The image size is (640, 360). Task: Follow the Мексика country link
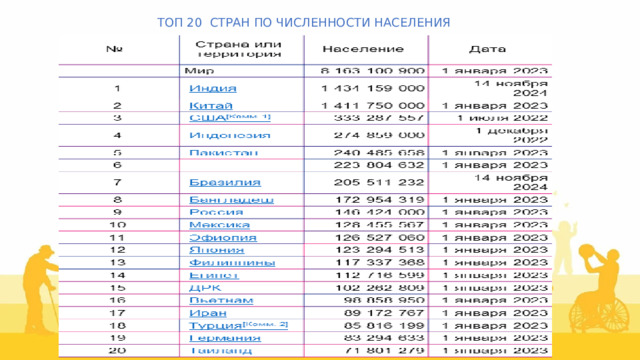pos(219,225)
